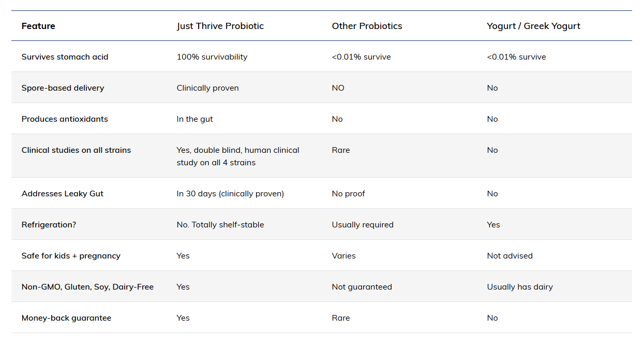Select 'In 30 days (clinically proven)' cell
Screen dimensions: 644x345
pyautogui.click(x=230, y=194)
